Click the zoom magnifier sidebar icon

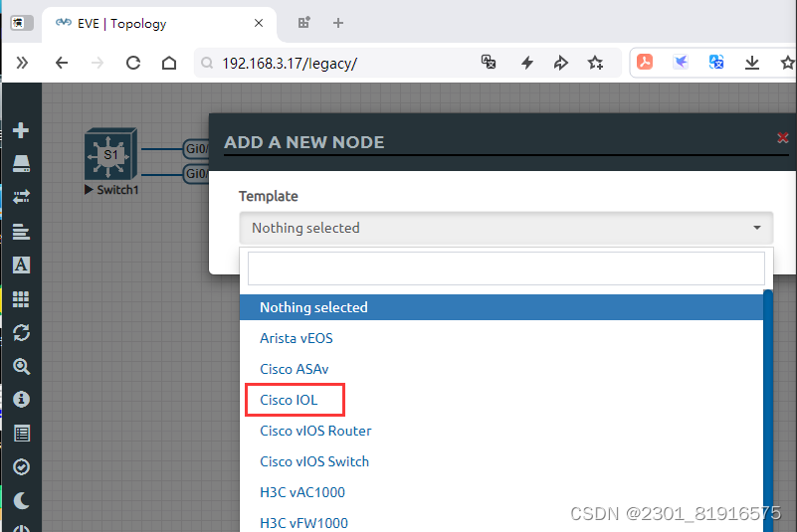coord(21,366)
